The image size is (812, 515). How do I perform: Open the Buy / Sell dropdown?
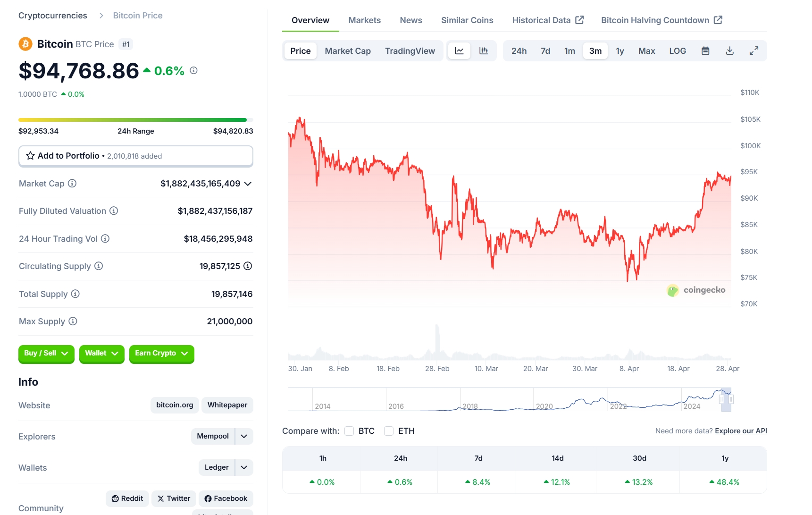point(46,353)
